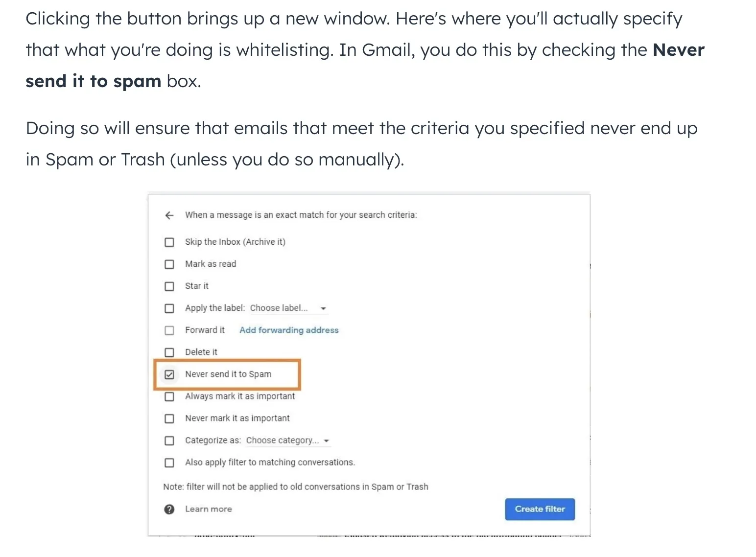
Task: Check the Apply the label box
Action: [169, 308]
